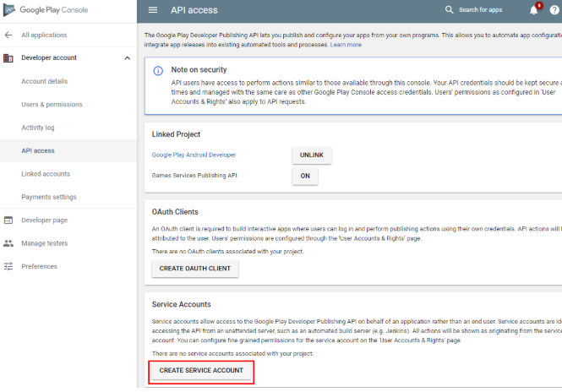The height and width of the screenshot is (392, 562).
Task: Click the Preferences sliders icon
Action: point(8,266)
